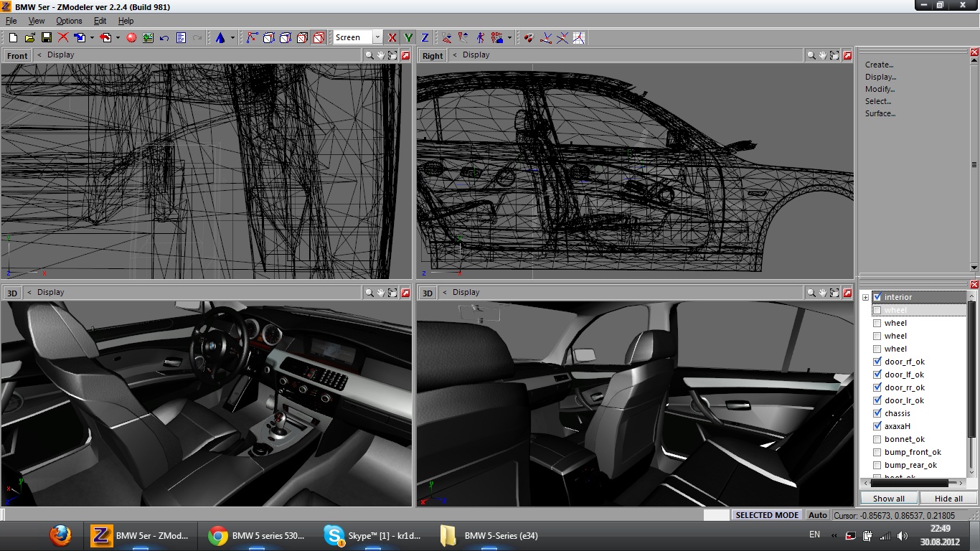The height and width of the screenshot is (551, 980).
Task: Click the last icon on the main toolbar
Action: pyautogui.click(x=578, y=37)
